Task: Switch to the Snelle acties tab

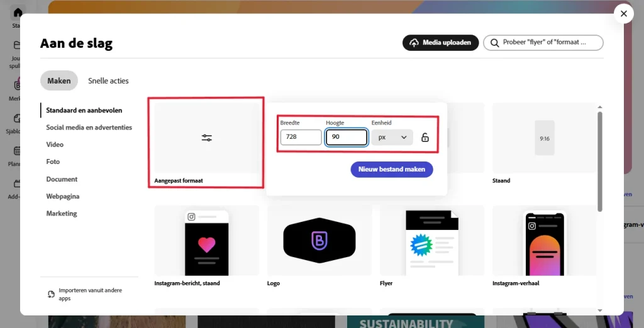Action: pos(108,81)
